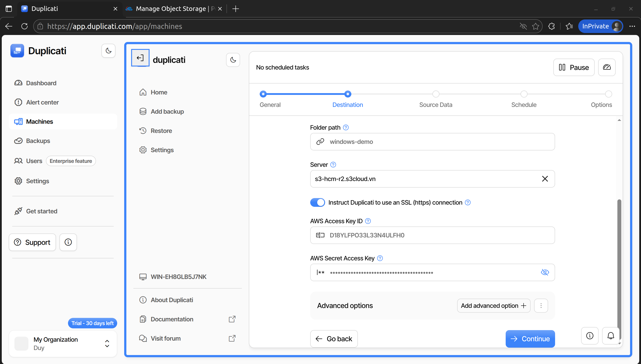Toggle the SSL (https) connection switch
Viewport: 641px width, 364px height.
coord(317,202)
